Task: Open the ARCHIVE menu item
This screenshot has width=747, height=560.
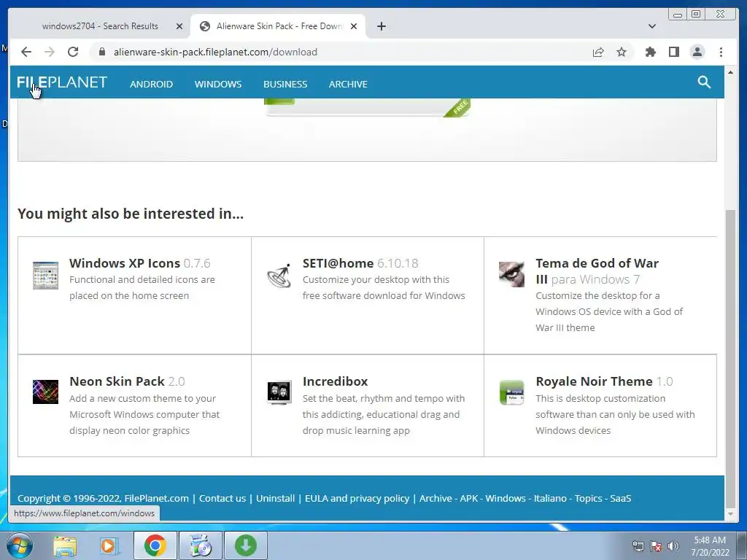Action: [348, 85]
